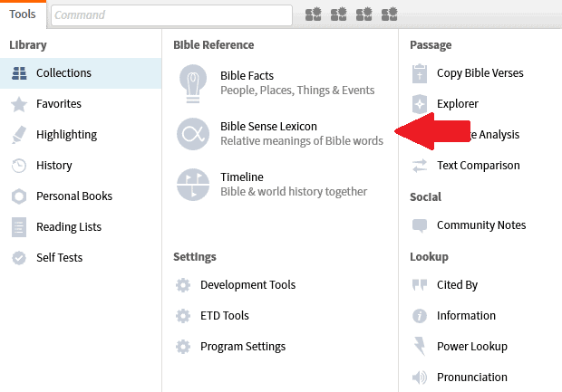This screenshot has width=562, height=392.
Task: Open the Bible Facts tool
Action: coord(247,76)
